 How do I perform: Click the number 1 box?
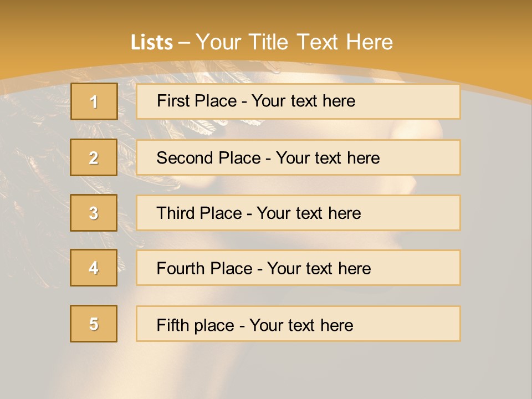[x=94, y=101]
